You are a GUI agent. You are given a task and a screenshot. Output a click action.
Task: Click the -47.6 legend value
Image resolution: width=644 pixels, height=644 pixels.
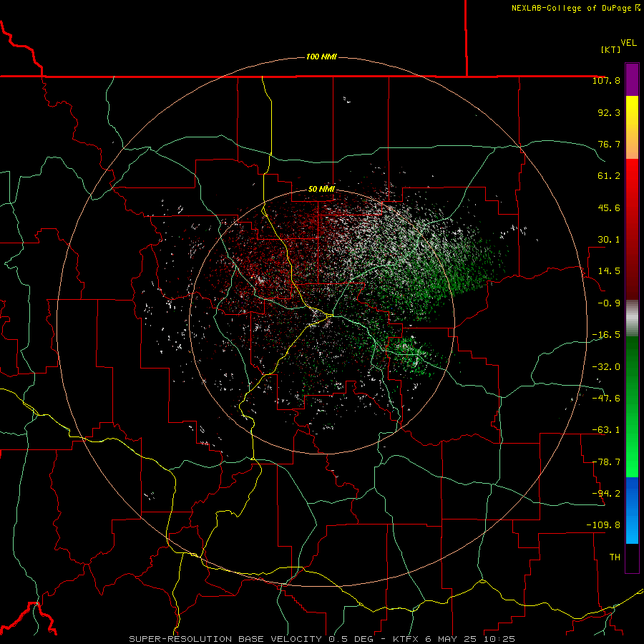click(x=606, y=399)
